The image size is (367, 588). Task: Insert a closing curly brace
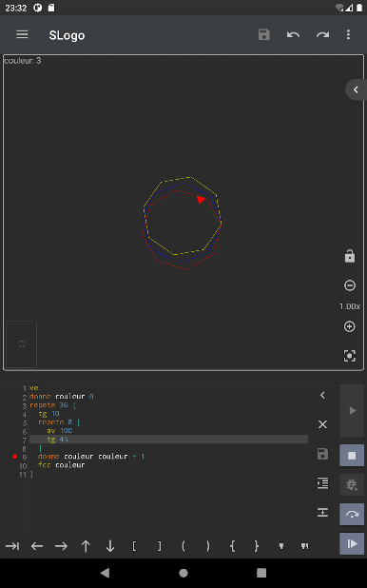pyautogui.click(x=257, y=546)
